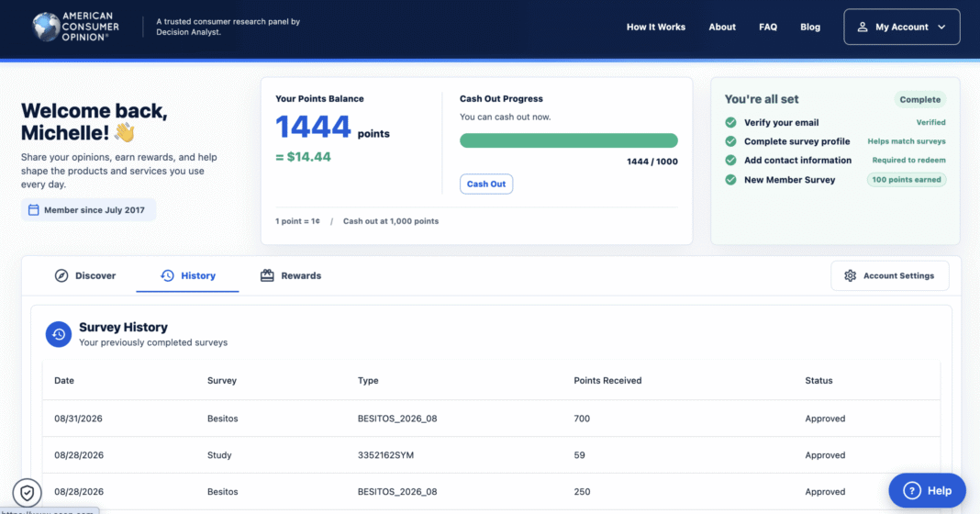Click the = $14.44 balance value
The image size is (980, 514).
[x=303, y=157]
